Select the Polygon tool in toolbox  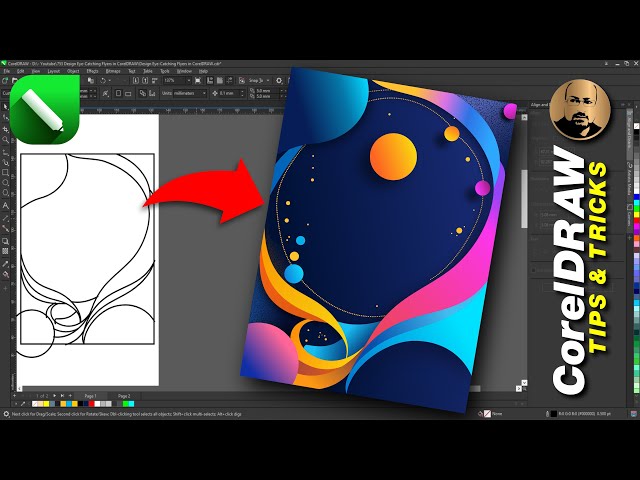click(x=5, y=193)
